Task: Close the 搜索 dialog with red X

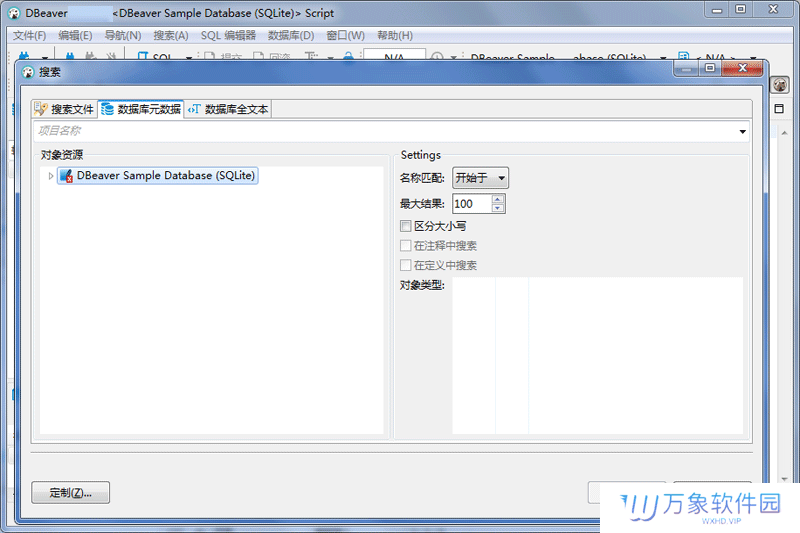Action: pos(742,68)
